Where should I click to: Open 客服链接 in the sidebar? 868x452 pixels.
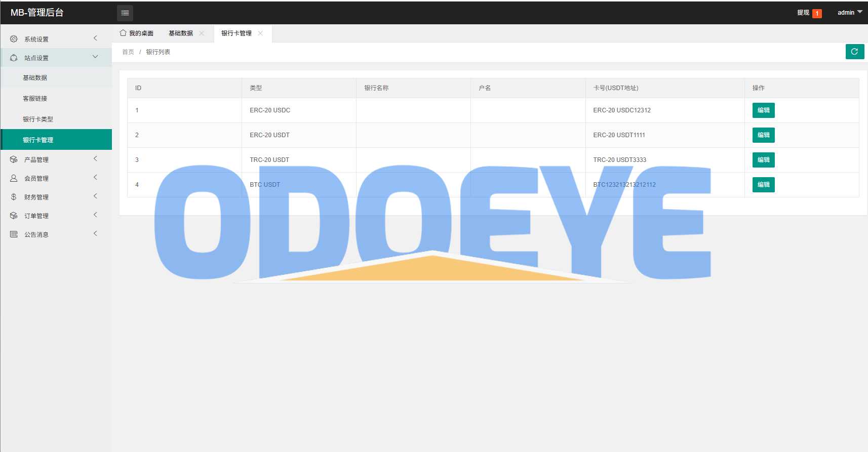click(56, 98)
